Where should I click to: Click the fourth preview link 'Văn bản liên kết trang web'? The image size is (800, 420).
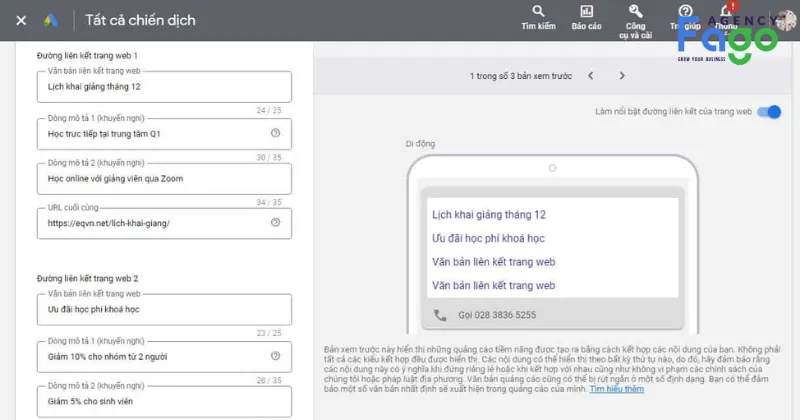point(493,285)
